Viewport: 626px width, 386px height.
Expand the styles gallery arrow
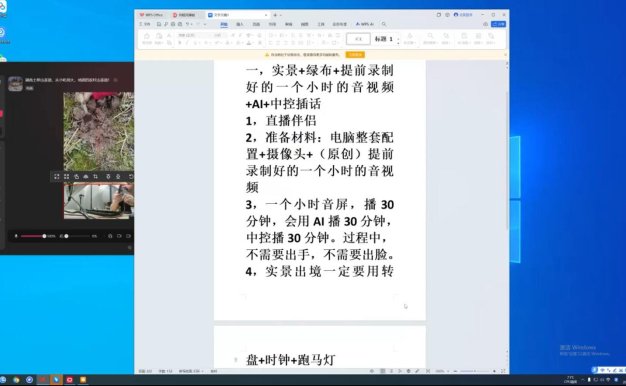coord(398,42)
